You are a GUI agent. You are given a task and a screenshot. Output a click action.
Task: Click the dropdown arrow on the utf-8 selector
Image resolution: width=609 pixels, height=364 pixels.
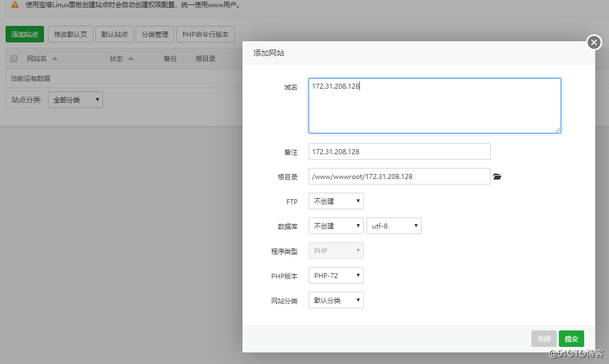tap(417, 225)
